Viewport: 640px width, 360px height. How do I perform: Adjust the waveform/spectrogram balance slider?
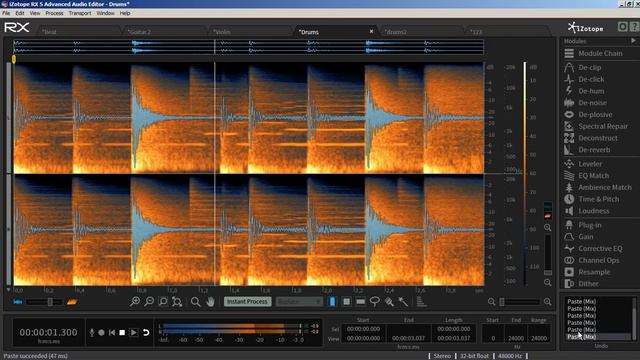pos(44,302)
